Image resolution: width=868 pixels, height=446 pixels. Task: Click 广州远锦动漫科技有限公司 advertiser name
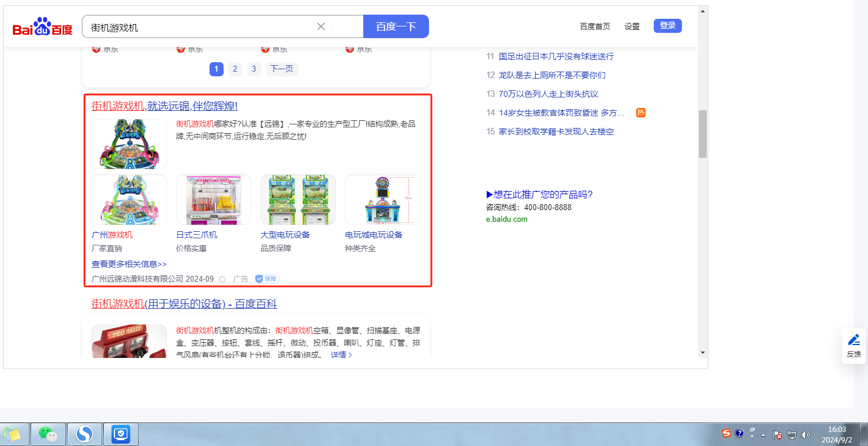coord(137,279)
